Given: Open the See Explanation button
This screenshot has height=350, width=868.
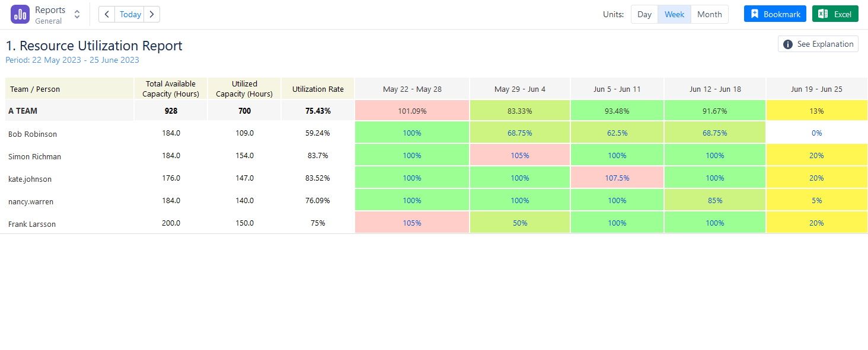Looking at the screenshot, I should click(x=818, y=44).
